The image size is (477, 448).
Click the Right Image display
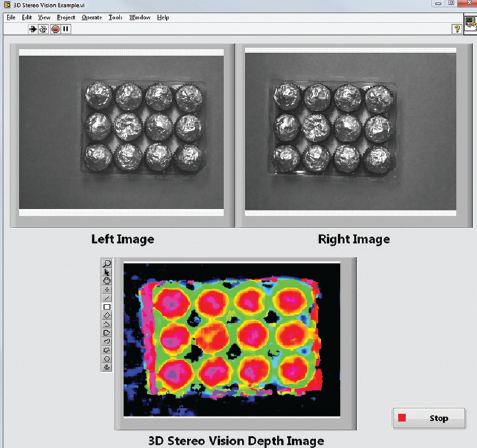coord(350,132)
